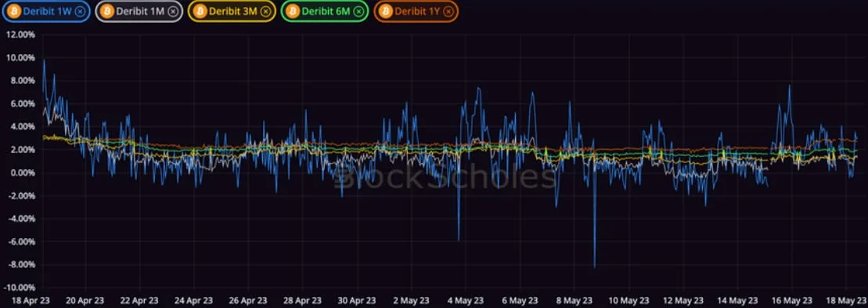Click the 18 May 23 date label

point(847,301)
